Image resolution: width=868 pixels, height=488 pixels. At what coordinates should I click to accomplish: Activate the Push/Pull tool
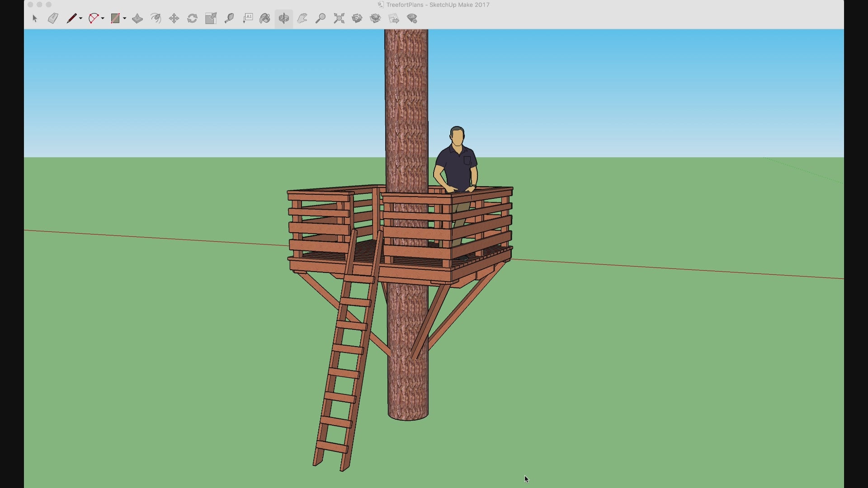tap(137, 19)
